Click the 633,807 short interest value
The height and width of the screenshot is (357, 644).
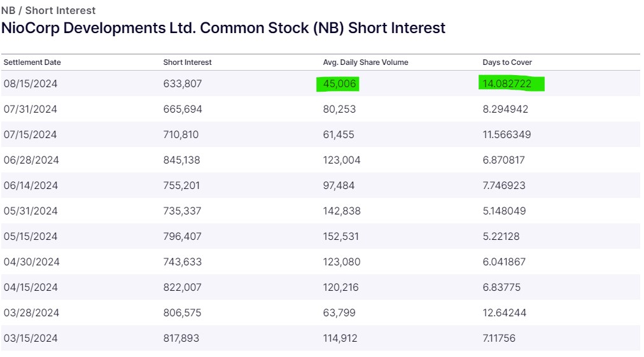pos(183,83)
